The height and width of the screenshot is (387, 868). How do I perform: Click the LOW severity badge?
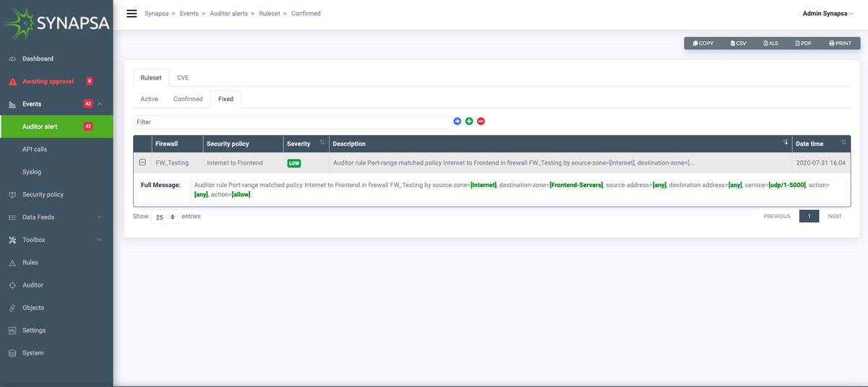coord(294,163)
